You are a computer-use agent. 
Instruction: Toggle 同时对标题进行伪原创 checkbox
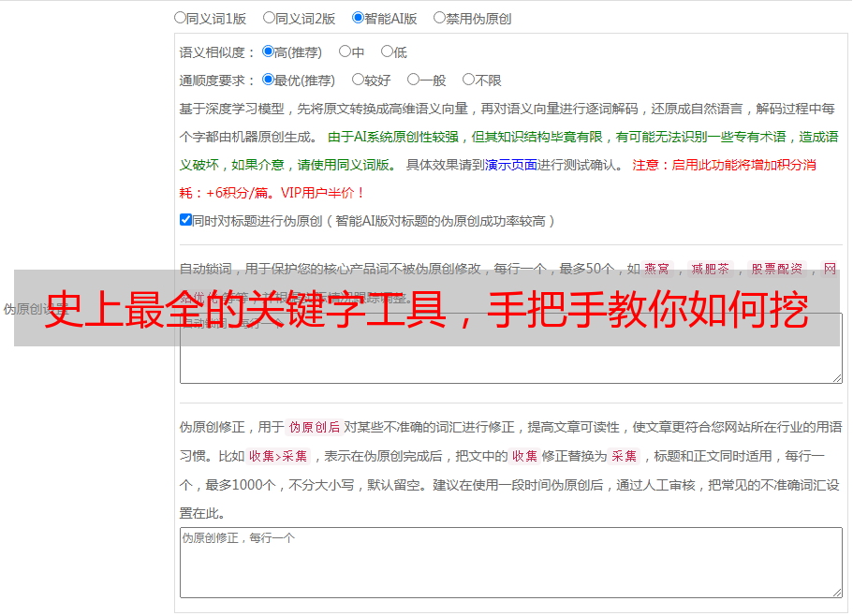tap(185, 220)
